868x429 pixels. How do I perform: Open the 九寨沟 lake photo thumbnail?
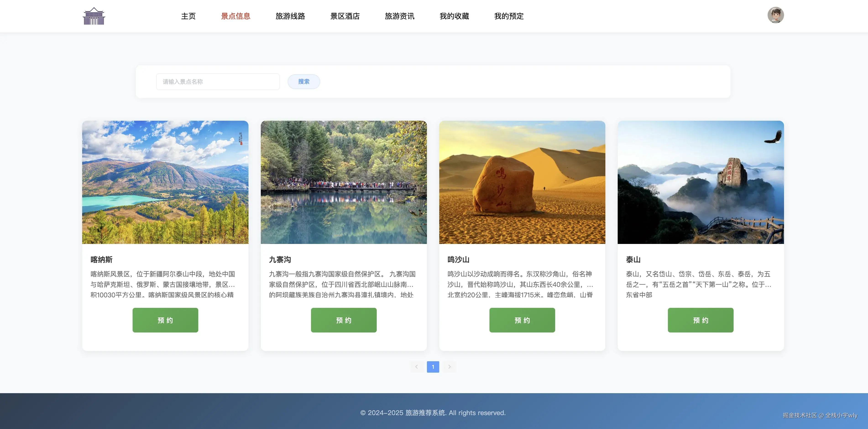[344, 182]
